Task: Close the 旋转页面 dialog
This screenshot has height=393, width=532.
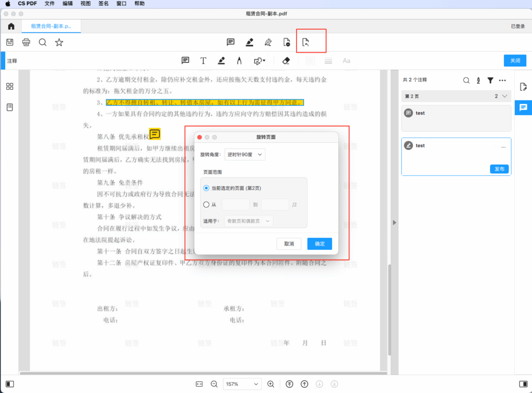Action: 199,138
